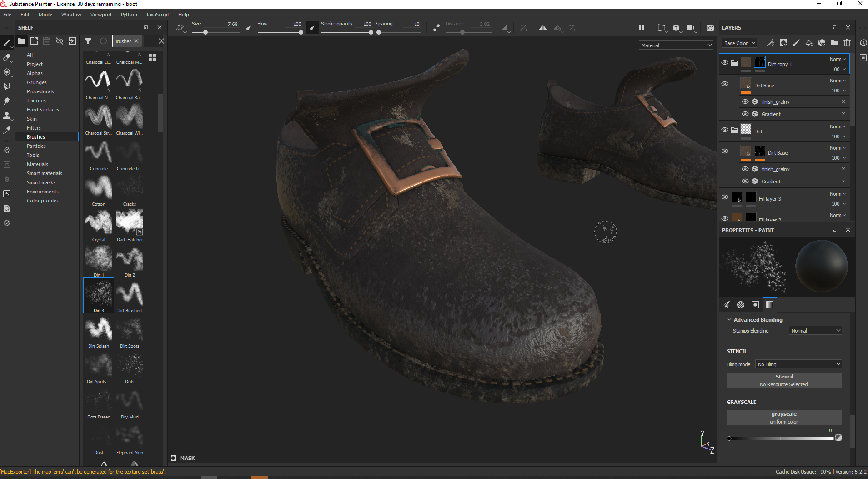Click the shelf filter funnel icon
This screenshot has width=868, height=479.
coord(88,41)
